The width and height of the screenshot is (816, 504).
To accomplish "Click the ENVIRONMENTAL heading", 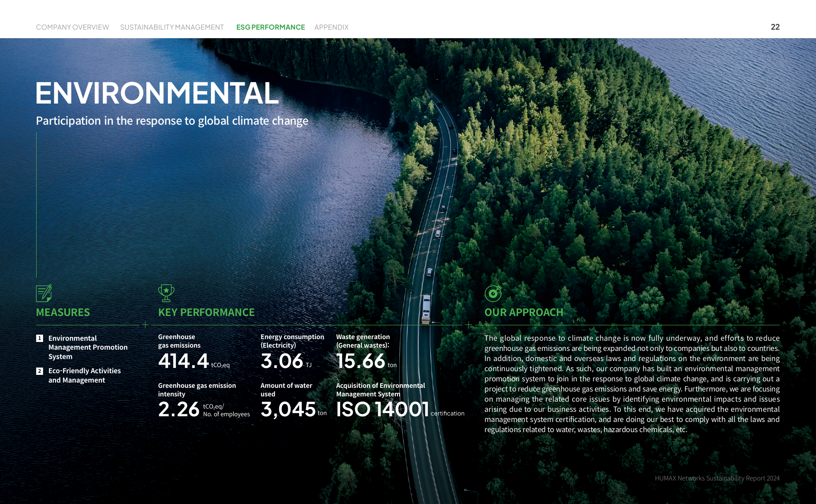I will [157, 93].
